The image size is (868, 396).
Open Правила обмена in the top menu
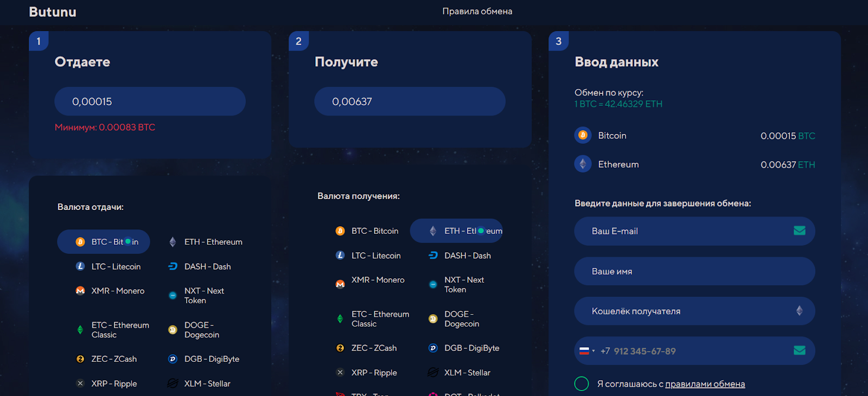tap(477, 11)
